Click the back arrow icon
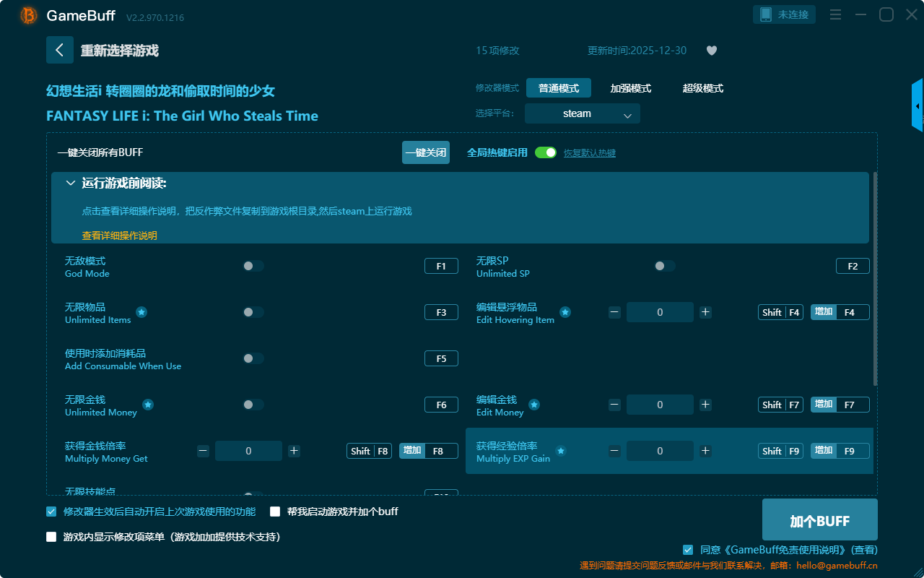Viewport: 924px width, 578px height. tap(60, 50)
